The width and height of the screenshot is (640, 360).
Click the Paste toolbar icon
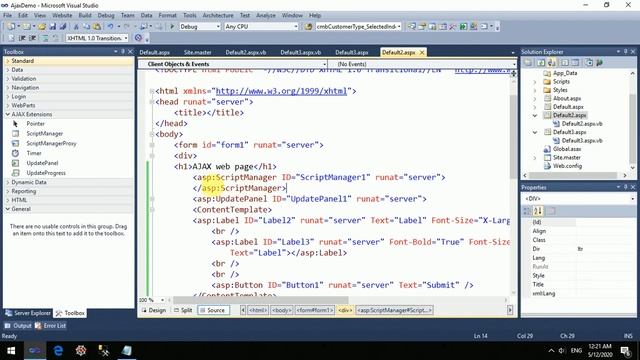[x=97, y=27]
